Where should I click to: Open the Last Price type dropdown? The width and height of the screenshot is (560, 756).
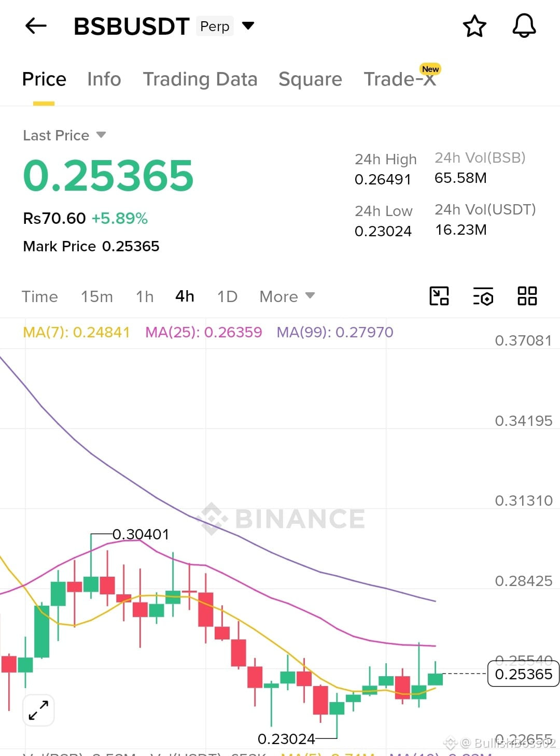click(101, 135)
